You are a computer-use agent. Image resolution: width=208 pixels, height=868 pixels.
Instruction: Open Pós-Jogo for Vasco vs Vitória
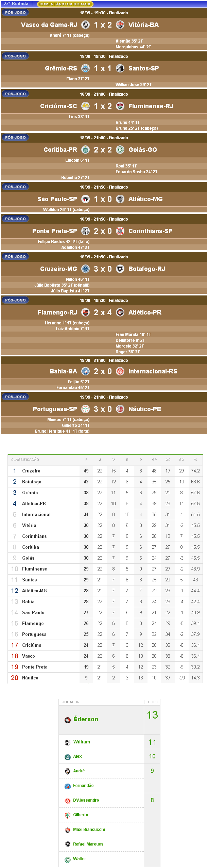[15, 13]
